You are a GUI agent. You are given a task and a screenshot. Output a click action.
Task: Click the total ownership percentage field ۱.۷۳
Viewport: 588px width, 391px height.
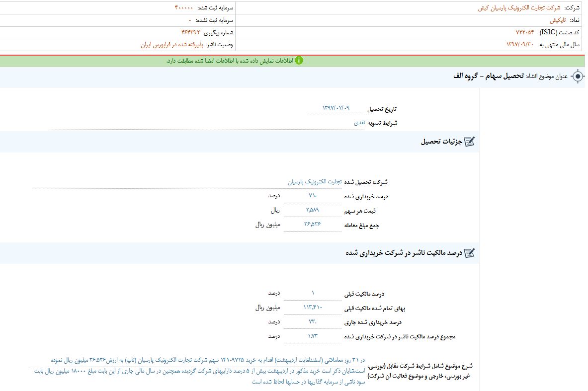pyautogui.click(x=312, y=336)
